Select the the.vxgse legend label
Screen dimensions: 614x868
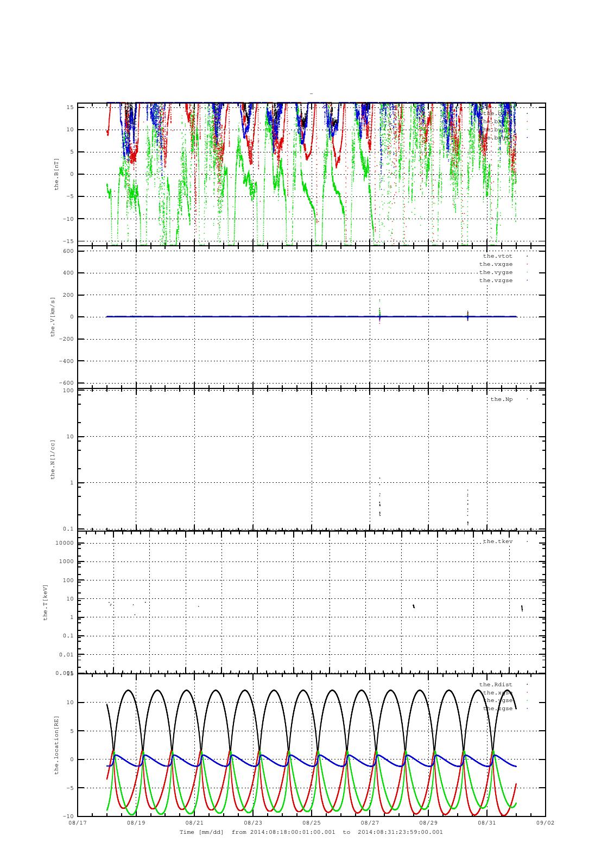pos(496,264)
